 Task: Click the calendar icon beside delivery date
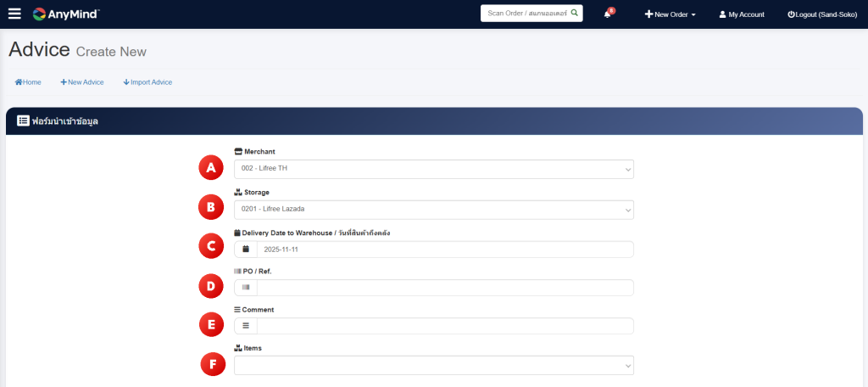[x=246, y=250]
